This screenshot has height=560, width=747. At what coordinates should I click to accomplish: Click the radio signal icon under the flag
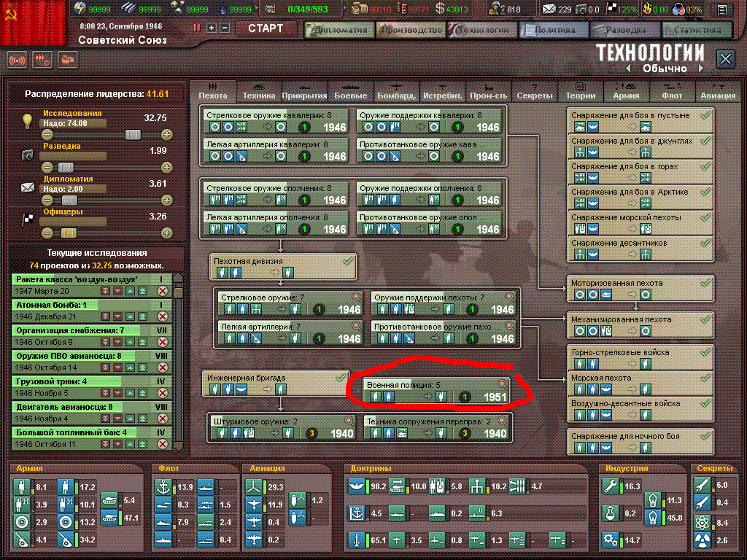pyautogui.click(x=18, y=60)
